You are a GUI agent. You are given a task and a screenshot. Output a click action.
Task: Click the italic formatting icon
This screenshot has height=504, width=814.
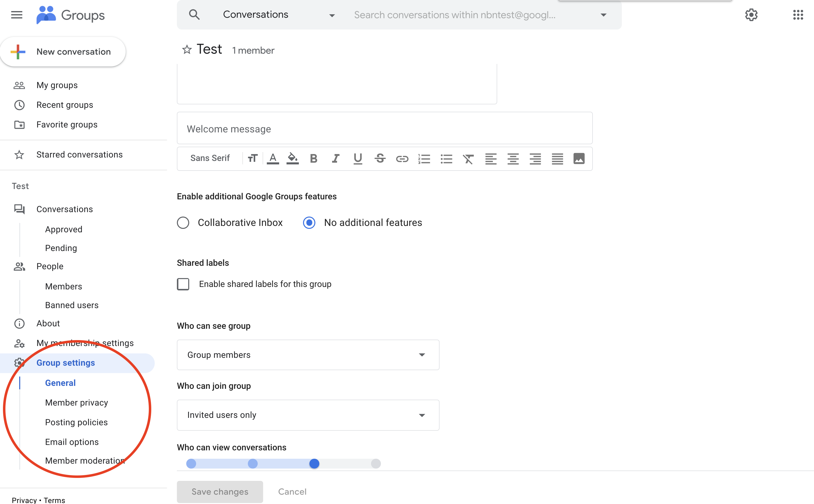tap(336, 158)
